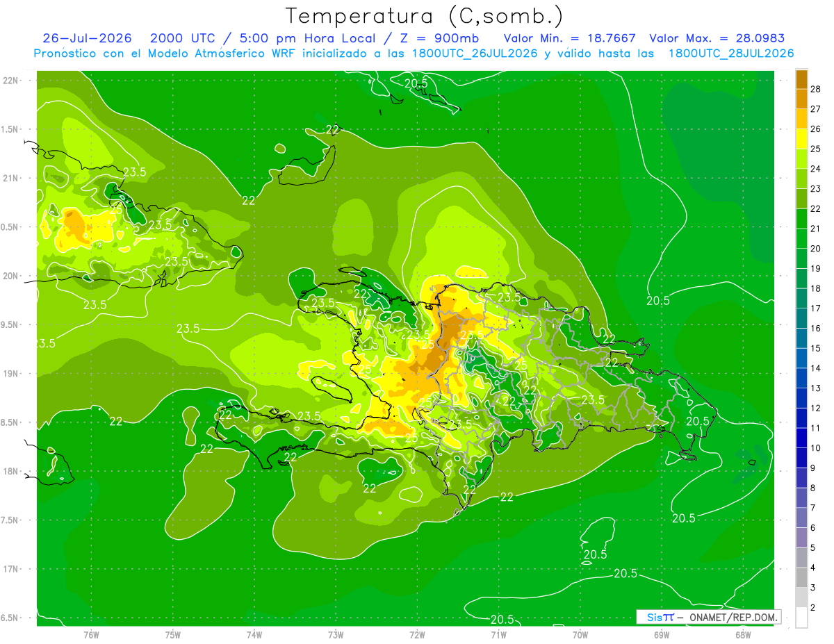Click the "76W" longitude axis label
The height and width of the screenshot is (644, 834).
point(91,634)
